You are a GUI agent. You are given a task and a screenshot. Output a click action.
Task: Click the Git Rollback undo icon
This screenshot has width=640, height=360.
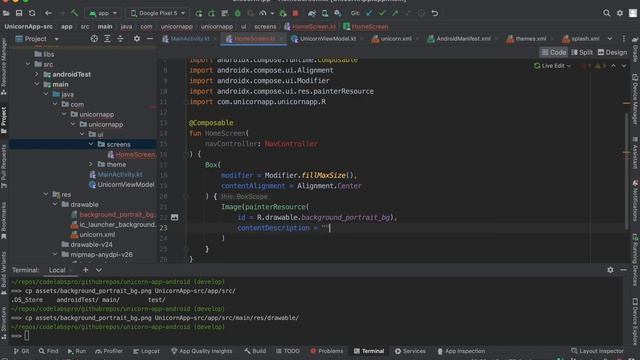point(435,13)
